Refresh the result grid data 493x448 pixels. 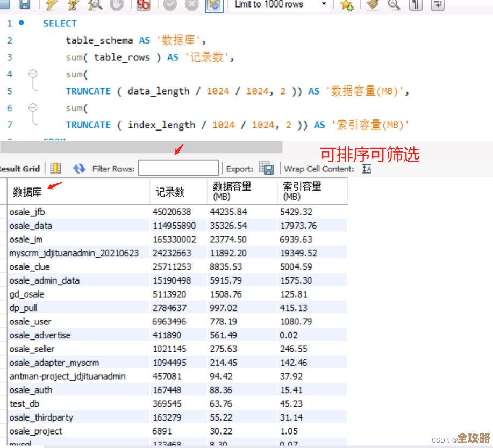[x=79, y=168]
